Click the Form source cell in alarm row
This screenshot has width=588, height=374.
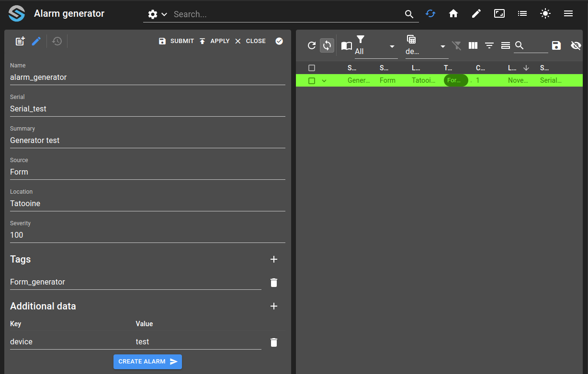tap(387, 80)
